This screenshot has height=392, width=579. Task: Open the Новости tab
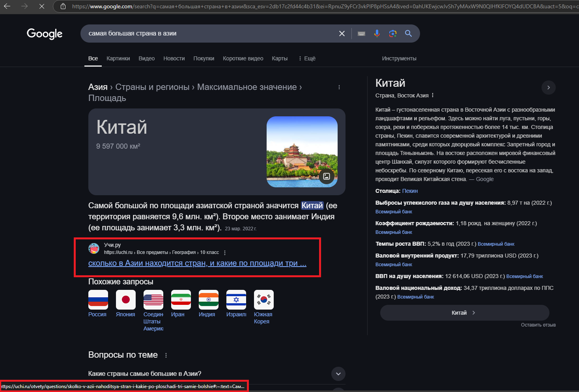tap(174, 58)
